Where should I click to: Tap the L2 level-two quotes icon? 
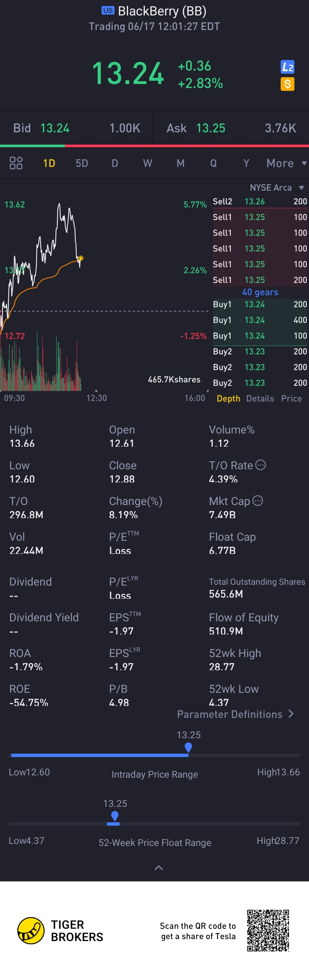[x=287, y=67]
